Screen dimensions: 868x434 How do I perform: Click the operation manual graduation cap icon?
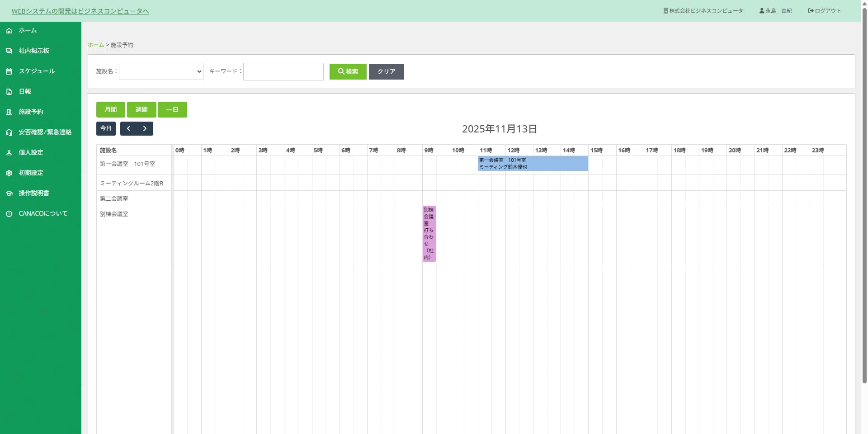click(x=9, y=193)
